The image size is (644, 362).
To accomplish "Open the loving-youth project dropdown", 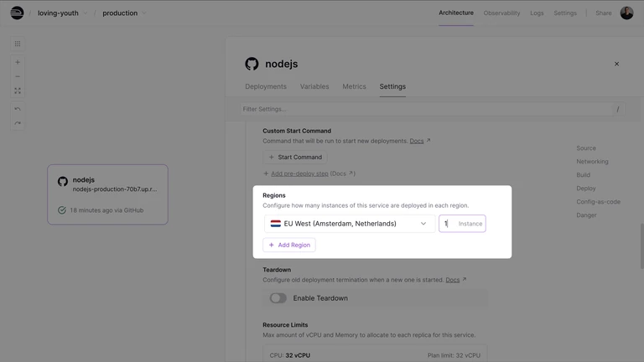I will pyautogui.click(x=62, y=13).
